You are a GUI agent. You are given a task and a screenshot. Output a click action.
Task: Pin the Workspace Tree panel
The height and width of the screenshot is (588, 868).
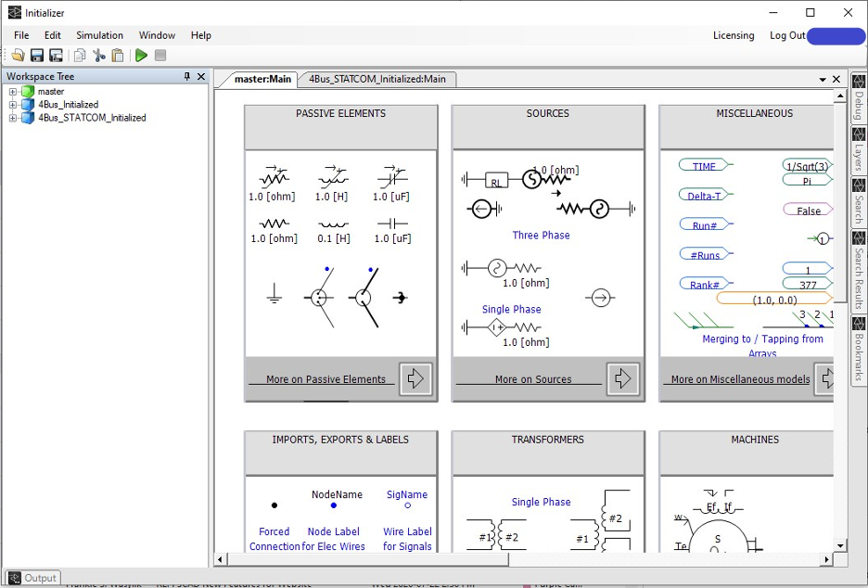click(x=187, y=76)
